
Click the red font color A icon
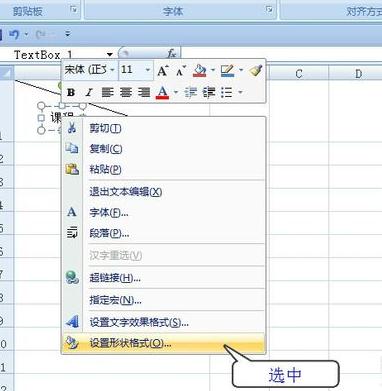(162, 92)
